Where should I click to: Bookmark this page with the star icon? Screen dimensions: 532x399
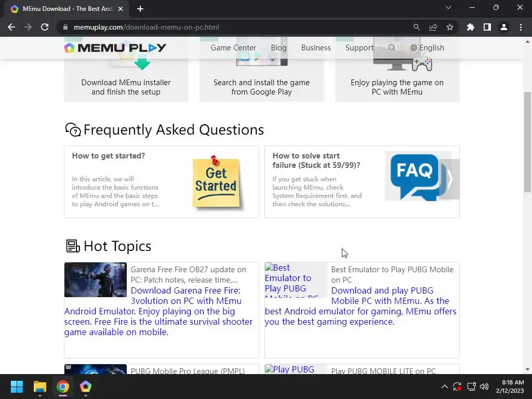(449, 27)
